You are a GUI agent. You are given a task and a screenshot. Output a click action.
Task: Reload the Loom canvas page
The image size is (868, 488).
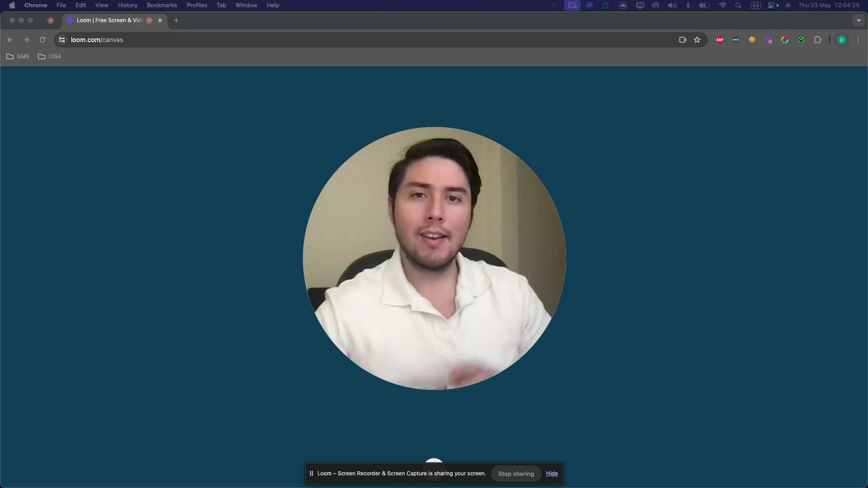tap(42, 39)
